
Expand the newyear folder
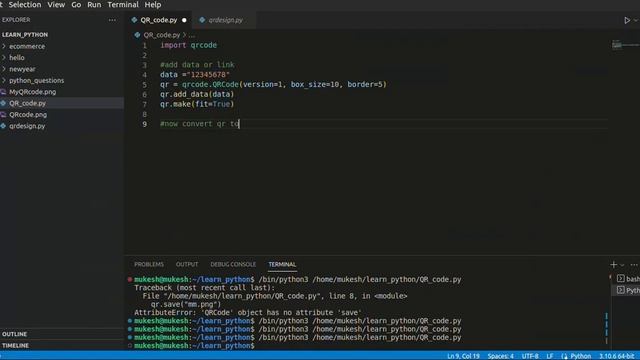[22, 69]
